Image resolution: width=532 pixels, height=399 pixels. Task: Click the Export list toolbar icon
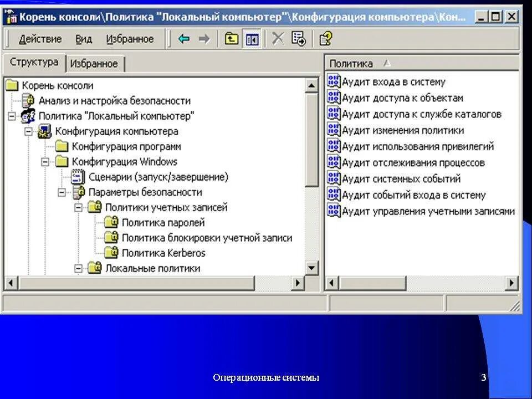(299, 39)
